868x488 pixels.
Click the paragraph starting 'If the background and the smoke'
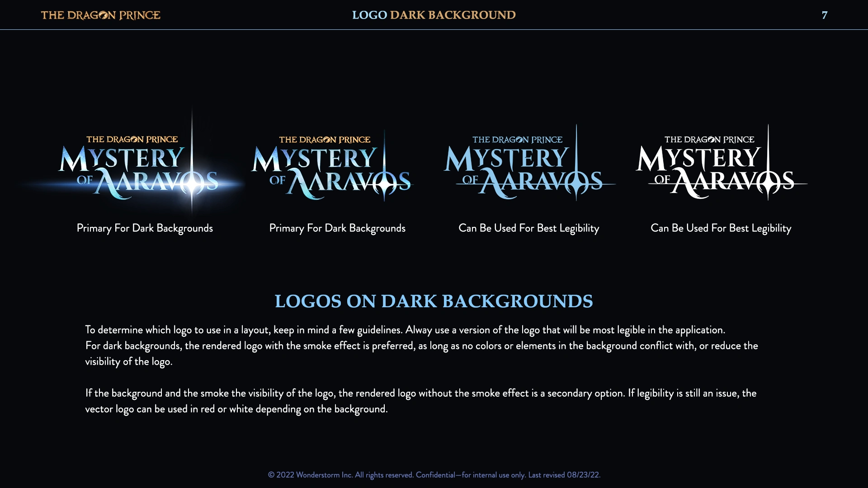click(421, 401)
